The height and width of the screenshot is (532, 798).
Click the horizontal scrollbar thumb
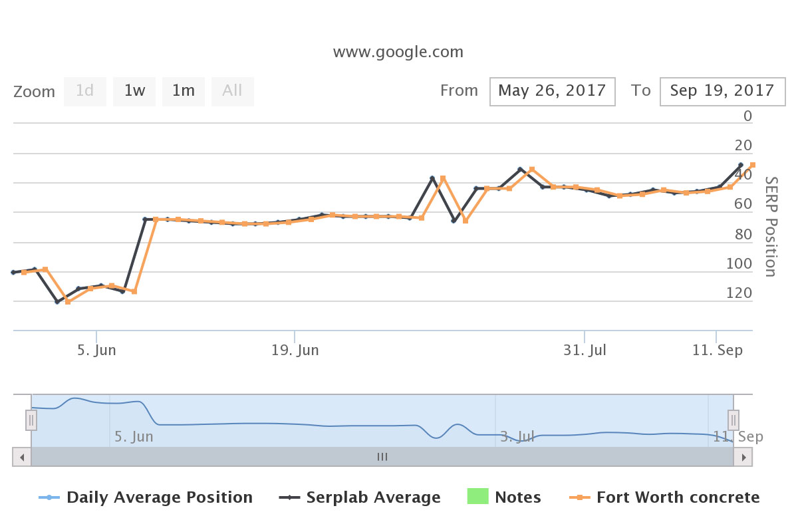coord(382,457)
